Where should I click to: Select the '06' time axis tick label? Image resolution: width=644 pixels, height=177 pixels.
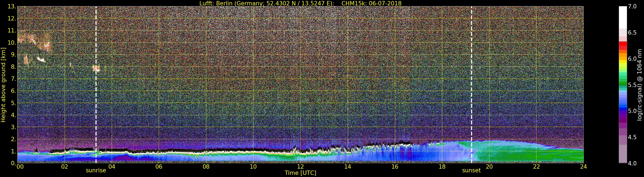[159, 166]
